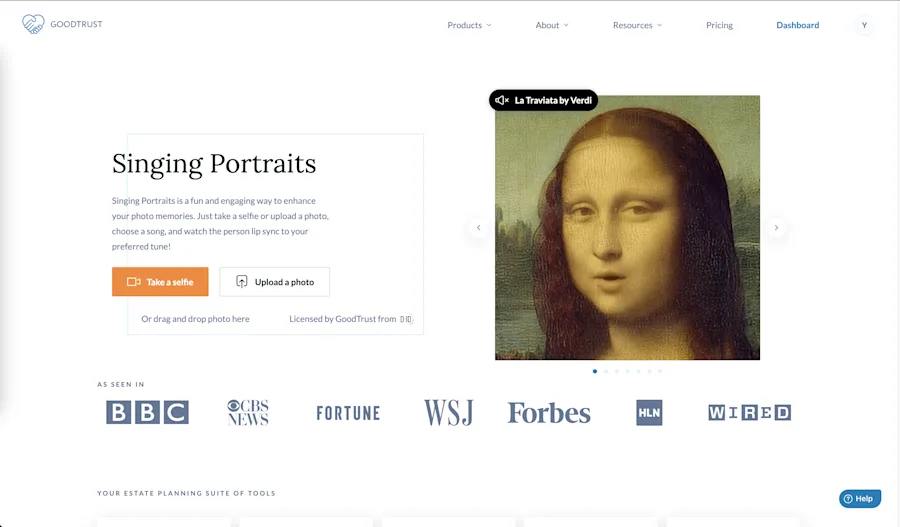The height and width of the screenshot is (527, 900).
Task: Go to the Pricing page
Action: point(719,25)
